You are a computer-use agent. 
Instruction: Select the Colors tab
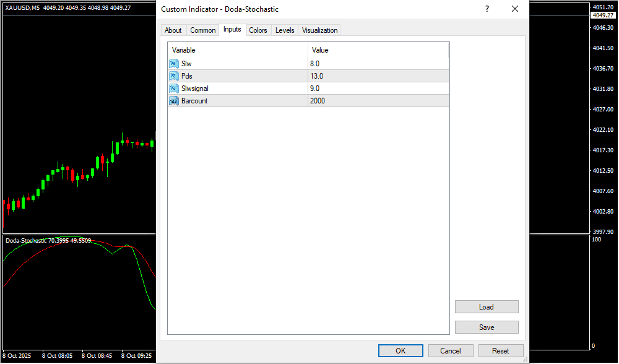click(258, 30)
